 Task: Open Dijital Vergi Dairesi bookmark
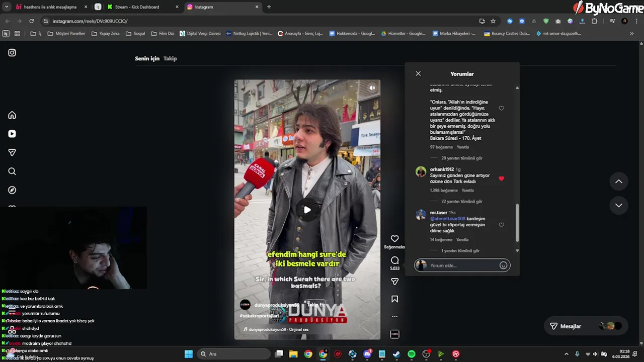click(x=200, y=34)
